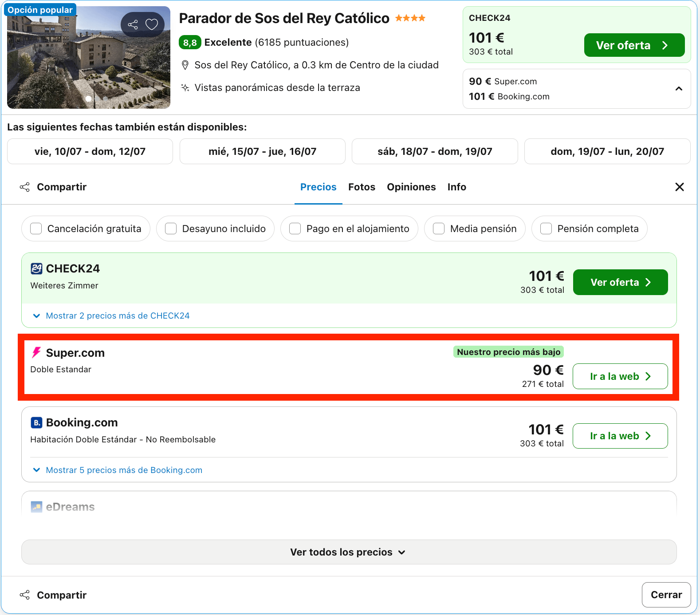
Task: Click the Cerrar button
Action: coord(666,595)
